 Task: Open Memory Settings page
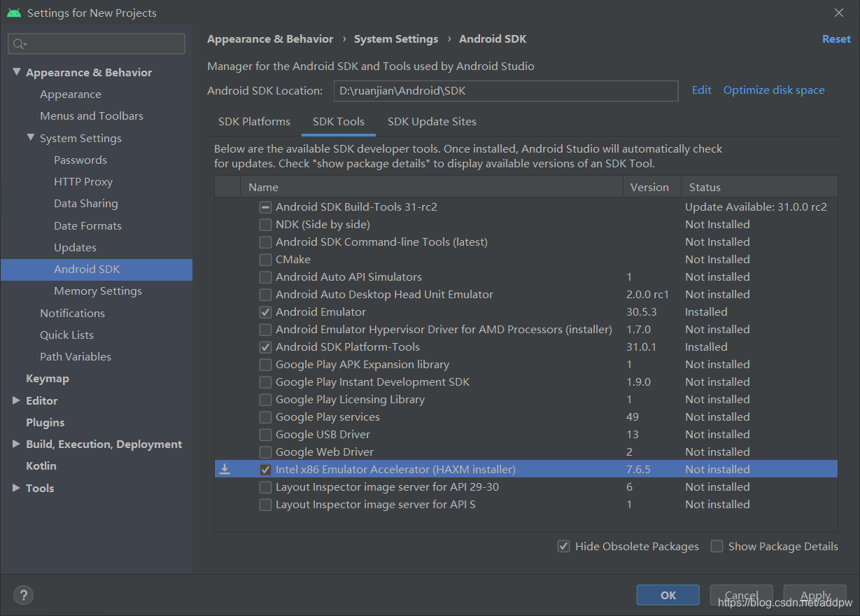tap(98, 291)
